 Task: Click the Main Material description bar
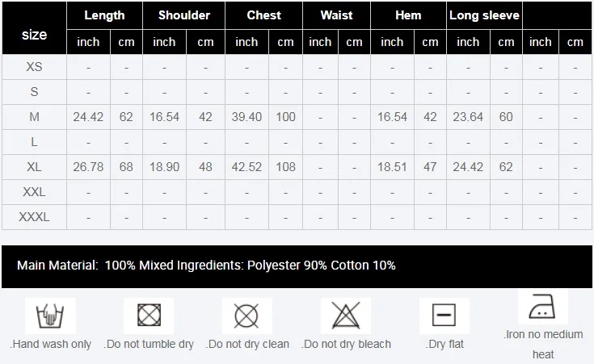(x=297, y=266)
